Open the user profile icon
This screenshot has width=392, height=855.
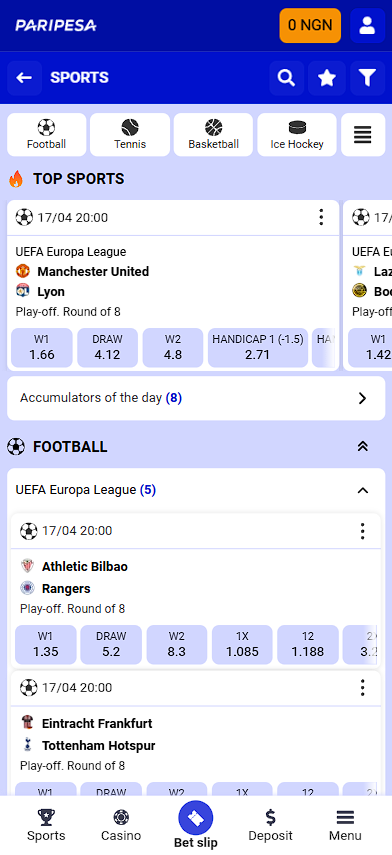(x=367, y=25)
